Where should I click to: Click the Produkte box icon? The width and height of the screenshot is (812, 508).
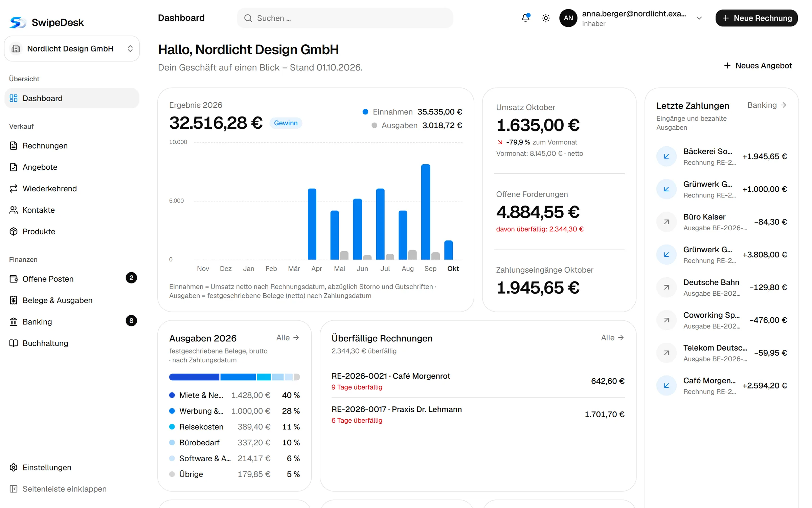[14, 231]
